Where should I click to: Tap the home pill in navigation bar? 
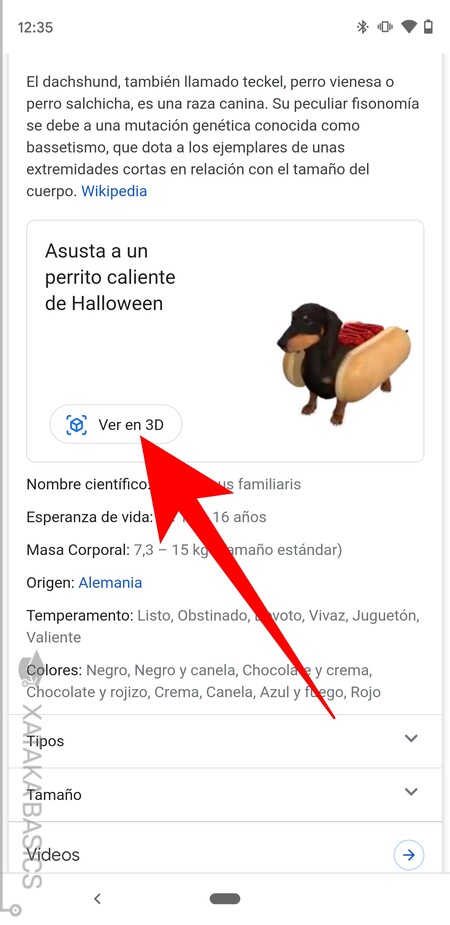pos(225,898)
